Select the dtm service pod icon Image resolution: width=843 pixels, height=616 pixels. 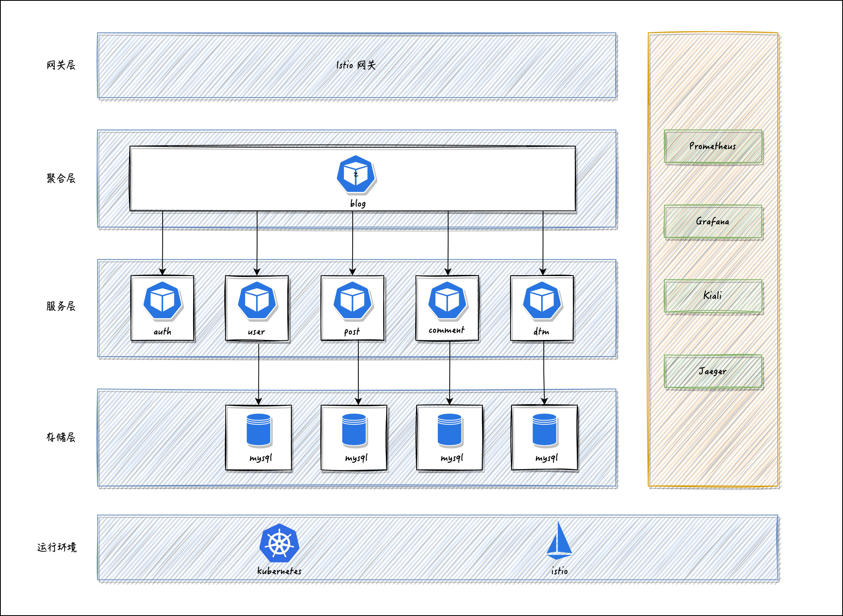point(542,301)
